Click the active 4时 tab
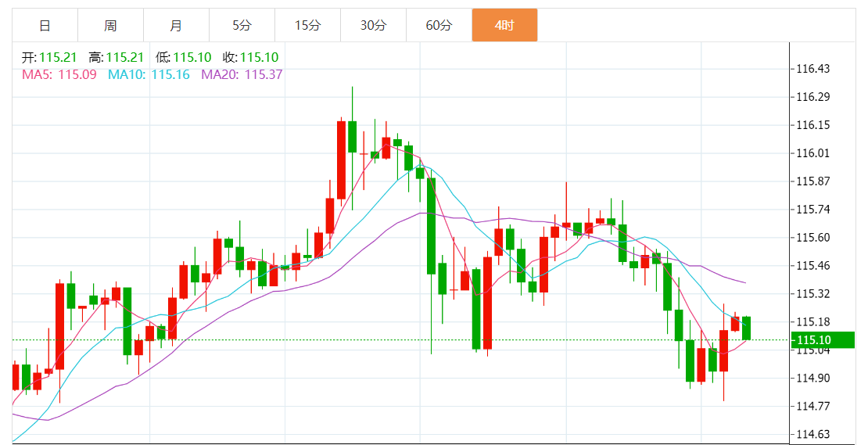Viewport: 868px width, 445px height. (x=505, y=26)
